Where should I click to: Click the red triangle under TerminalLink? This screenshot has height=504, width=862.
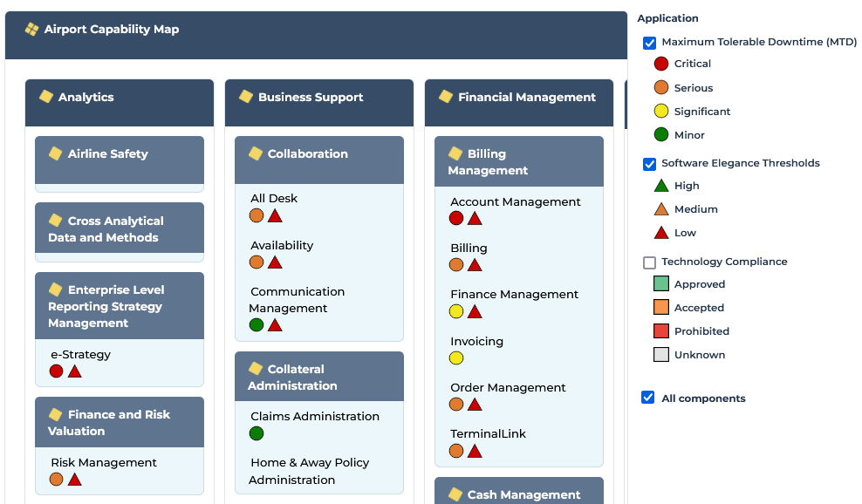[x=475, y=451]
